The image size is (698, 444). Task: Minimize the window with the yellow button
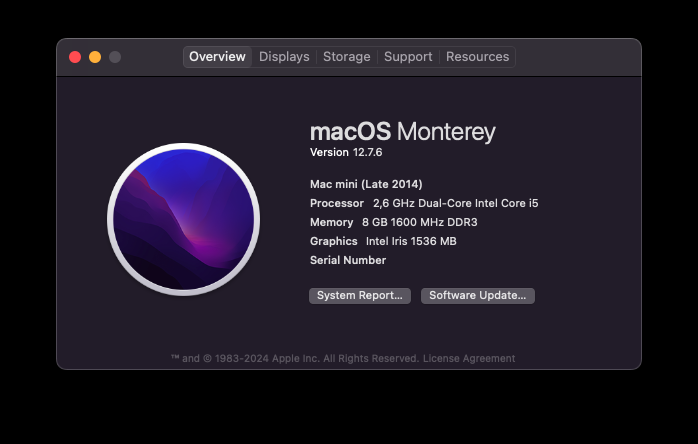pos(95,57)
